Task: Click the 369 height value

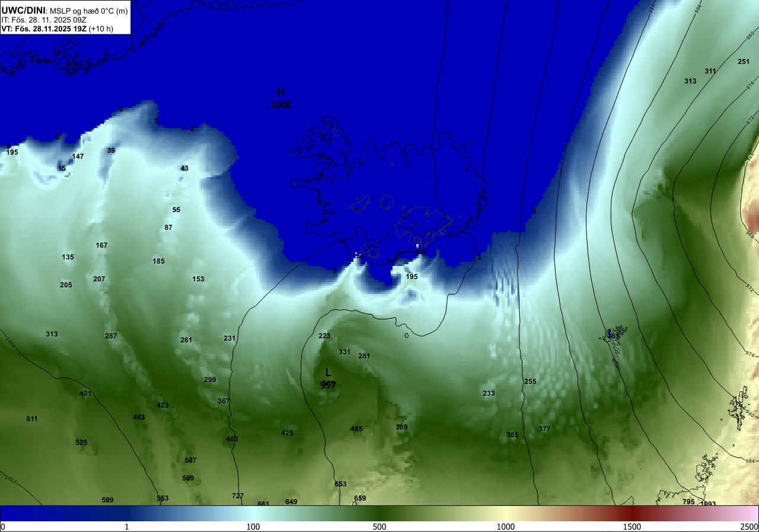Action: [401, 427]
